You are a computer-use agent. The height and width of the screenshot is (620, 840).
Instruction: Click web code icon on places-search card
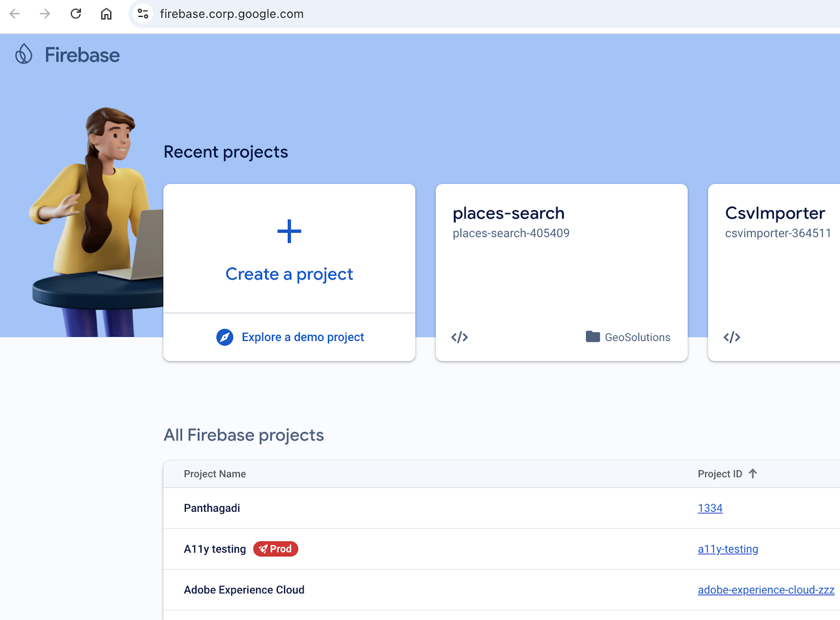459,337
